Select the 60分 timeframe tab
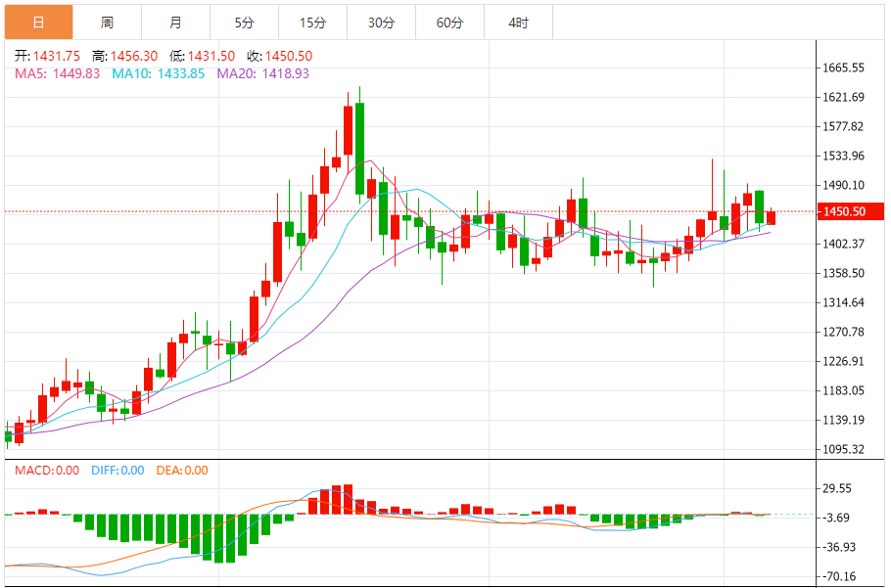891x588 pixels. (449, 22)
